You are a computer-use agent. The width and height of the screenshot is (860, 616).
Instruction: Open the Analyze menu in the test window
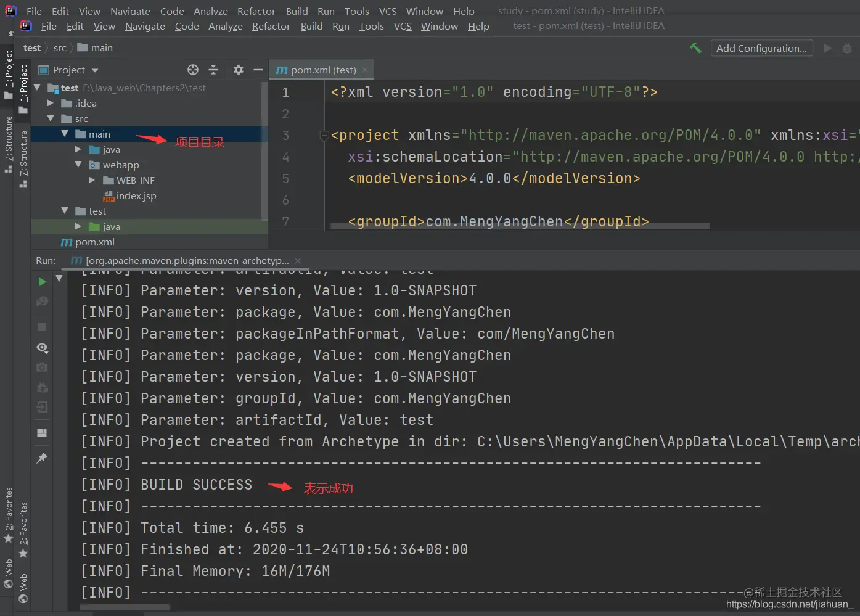pyautogui.click(x=225, y=26)
